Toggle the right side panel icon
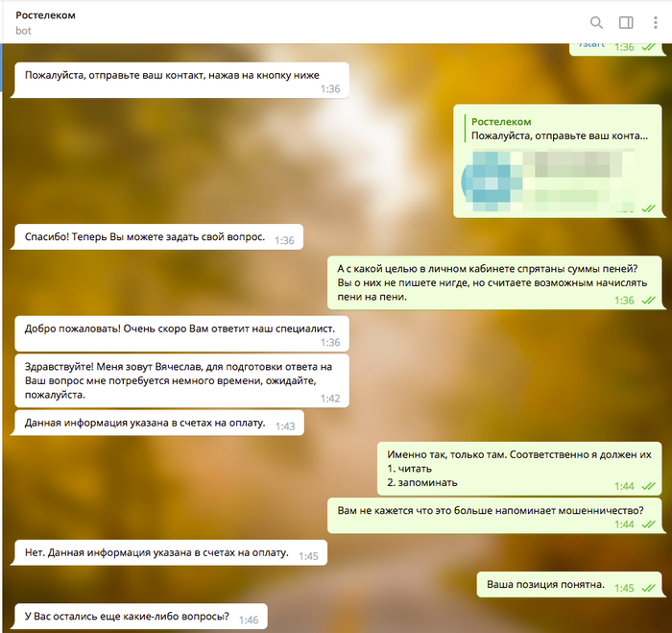Image resolution: width=672 pixels, height=633 pixels. coord(626,22)
